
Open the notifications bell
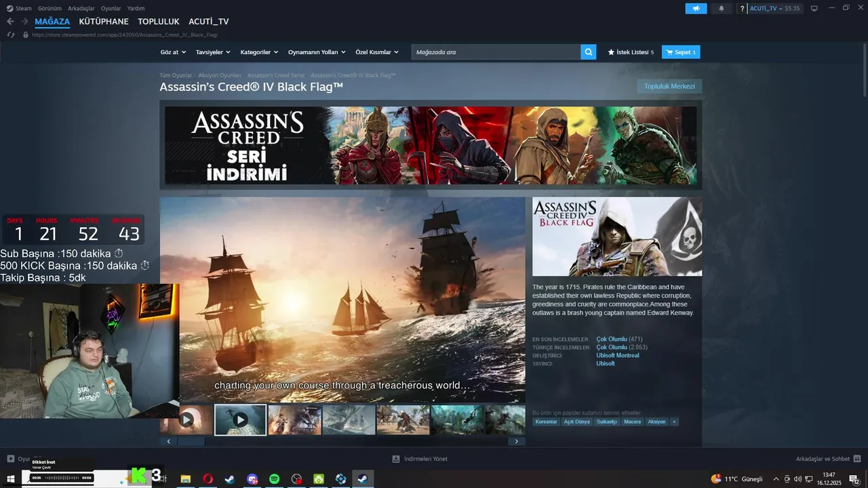click(721, 9)
